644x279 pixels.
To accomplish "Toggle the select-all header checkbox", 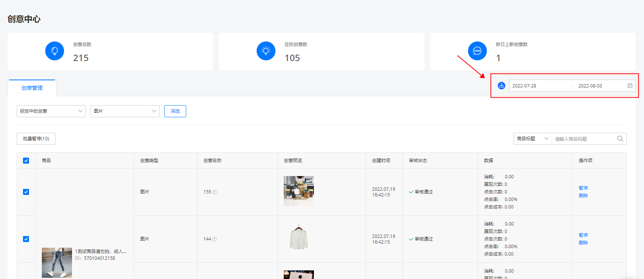I will pos(26,161).
